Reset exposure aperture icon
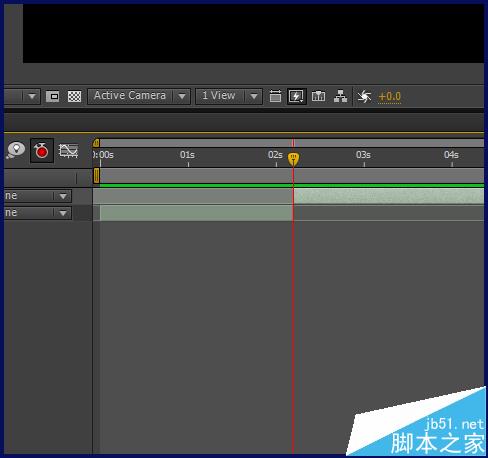The image size is (488, 458). 364,97
